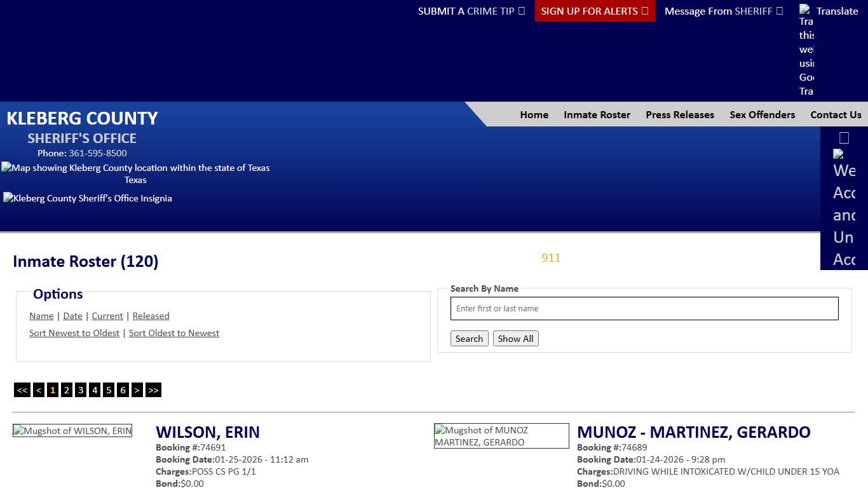Click the last-page double arrow in pagination
This screenshot has width=868, height=488.
coord(153,390)
